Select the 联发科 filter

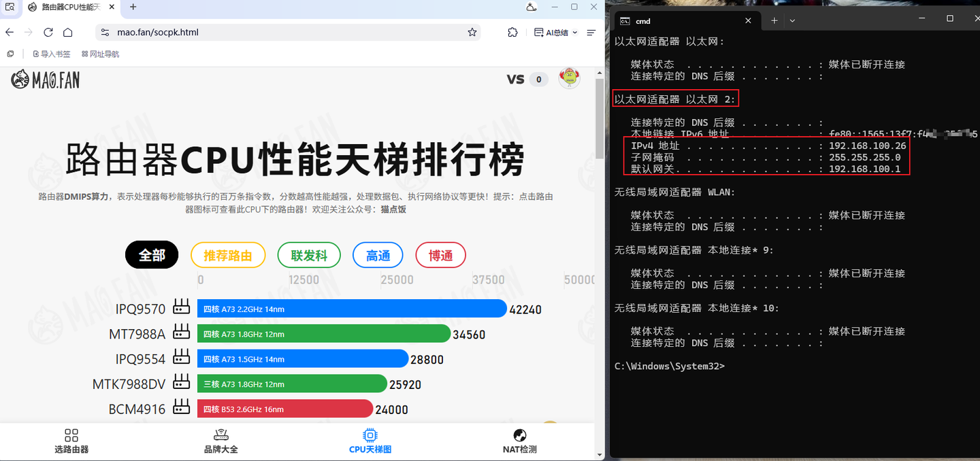(x=309, y=255)
